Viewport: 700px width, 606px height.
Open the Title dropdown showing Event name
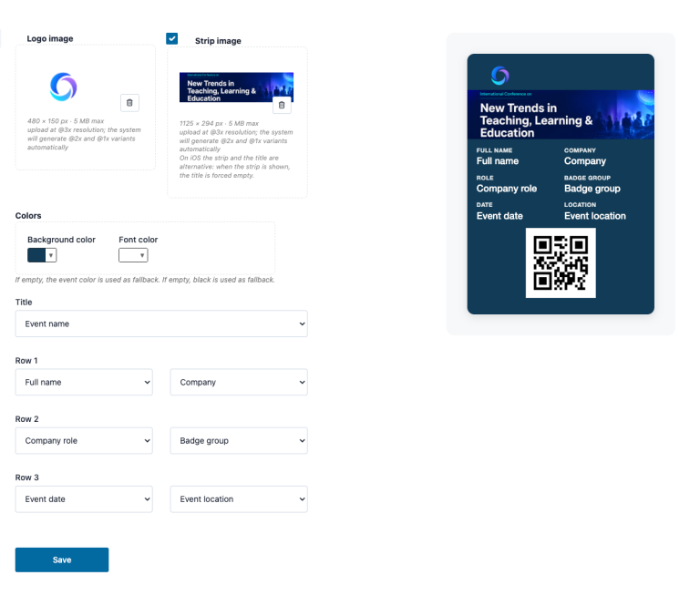(x=161, y=324)
